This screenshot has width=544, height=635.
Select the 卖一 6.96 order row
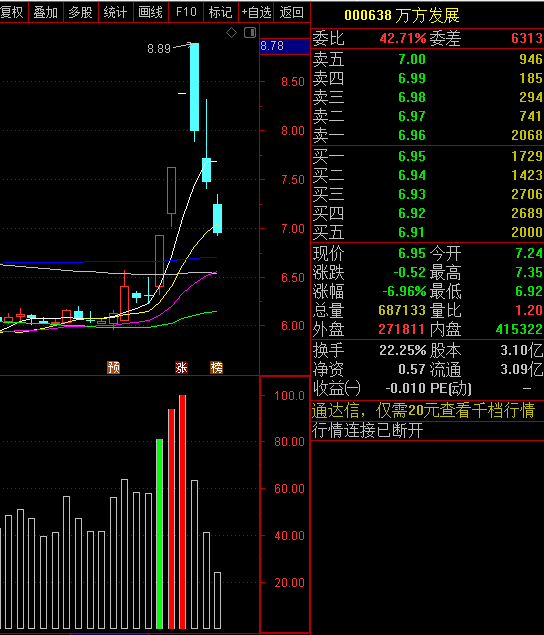[427, 135]
